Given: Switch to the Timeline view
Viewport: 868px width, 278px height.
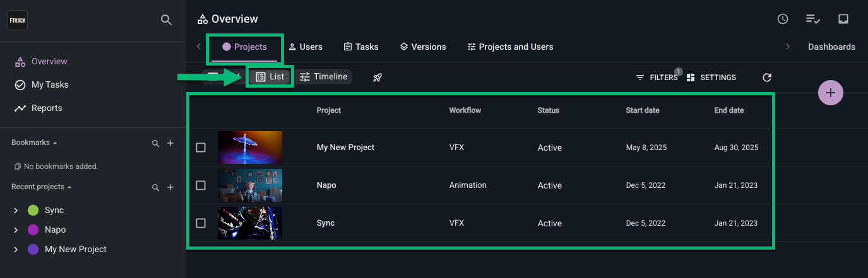Looking at the screenshot, I should pos(324,77).
